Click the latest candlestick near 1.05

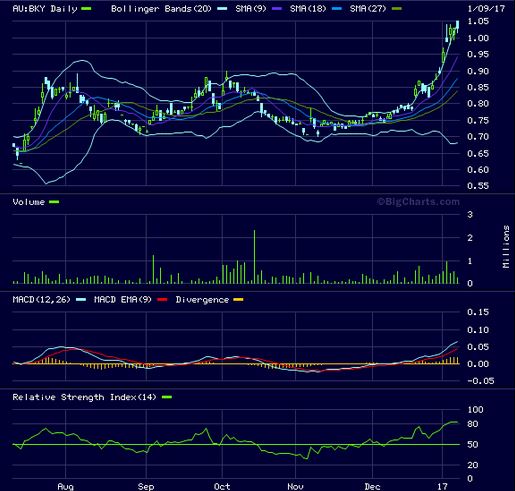(458, 26)
